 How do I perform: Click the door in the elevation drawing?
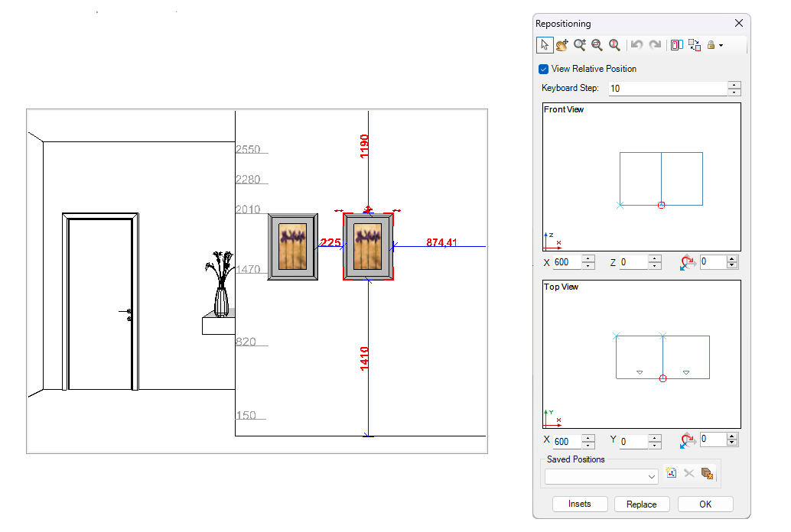click(100, 302)
